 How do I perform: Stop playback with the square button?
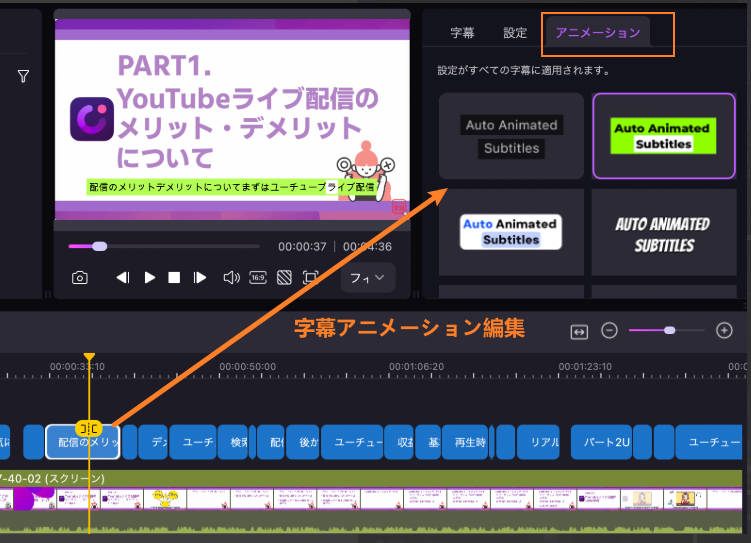pos(174,278)
